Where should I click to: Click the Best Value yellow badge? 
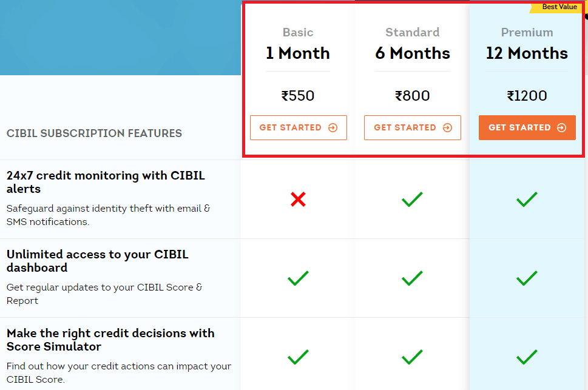point(556,7)
